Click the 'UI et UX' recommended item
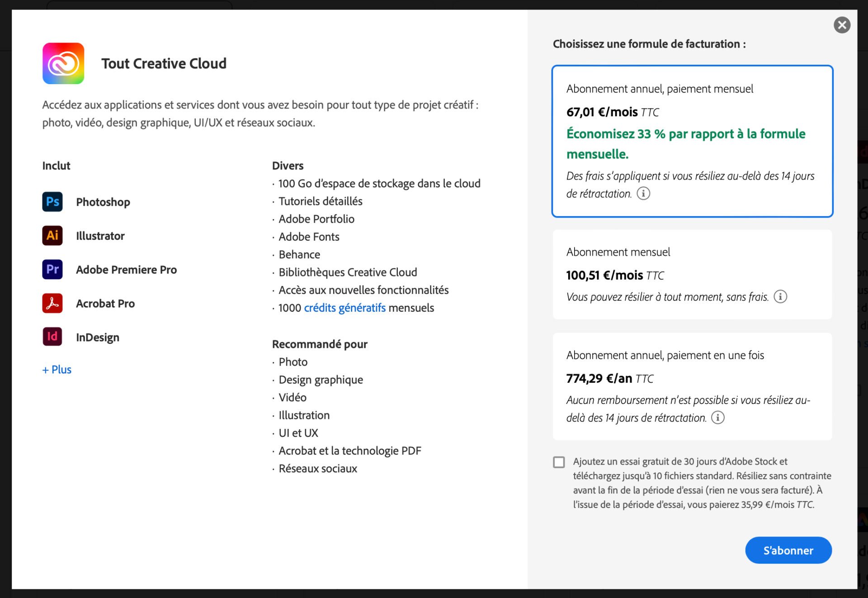Viewport: 868px width, 598px height. (x=298, y=433)
